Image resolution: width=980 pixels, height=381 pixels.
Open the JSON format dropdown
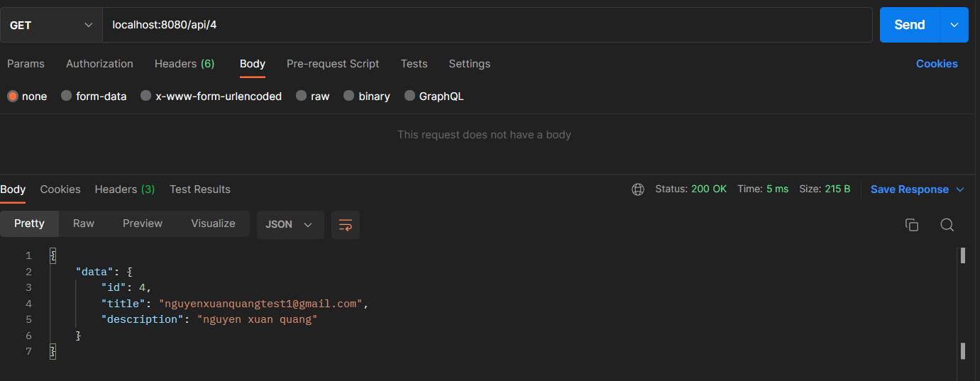tap(290, 224)
